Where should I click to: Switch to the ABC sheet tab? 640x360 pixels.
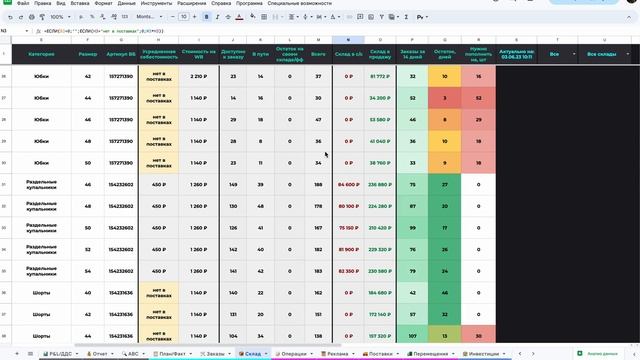(x=133, y=354)
